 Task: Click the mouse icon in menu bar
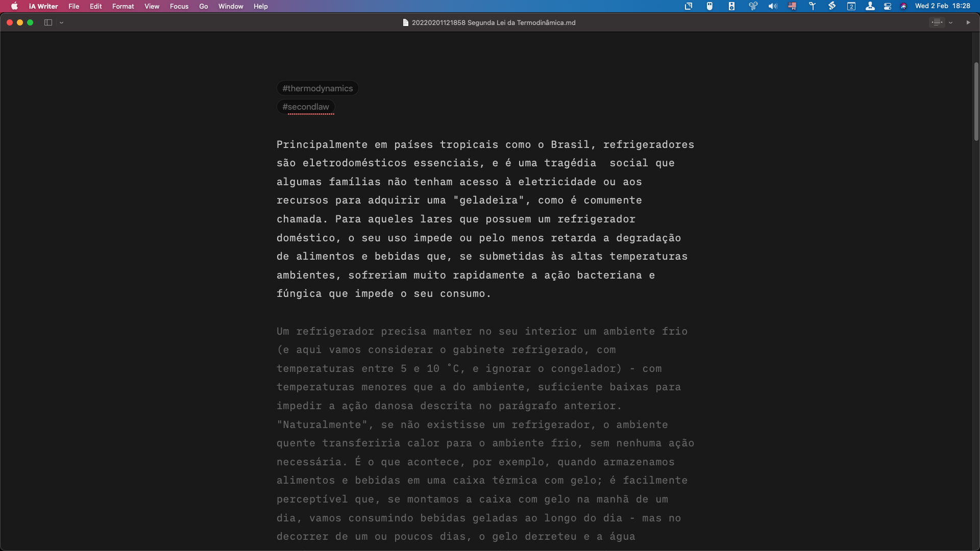point(709,6)
